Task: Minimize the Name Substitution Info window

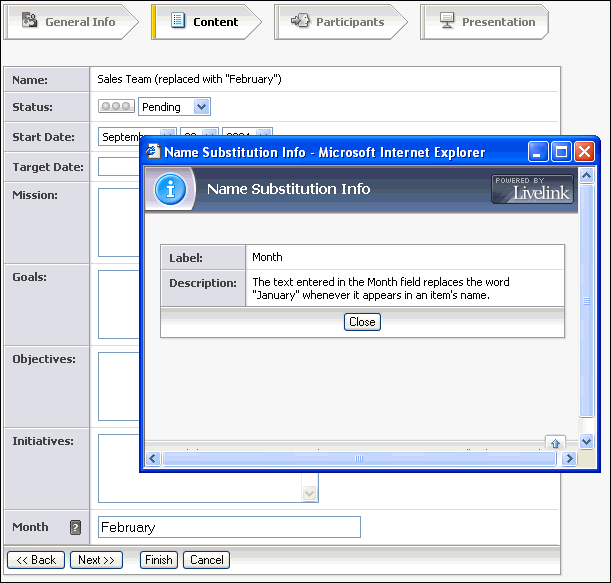Action: (x=539, y=152)
